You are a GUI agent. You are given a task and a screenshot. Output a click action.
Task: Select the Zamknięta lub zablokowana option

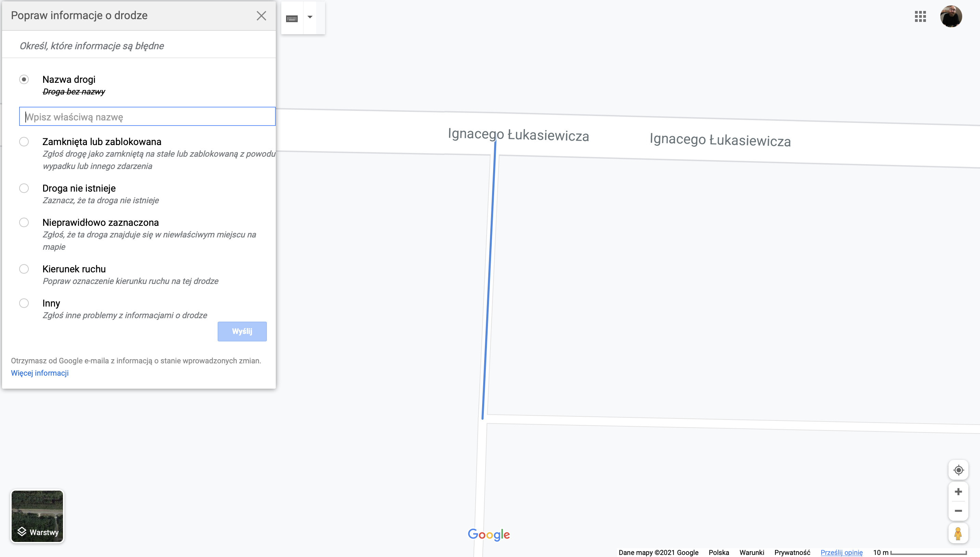click(24, 142)
